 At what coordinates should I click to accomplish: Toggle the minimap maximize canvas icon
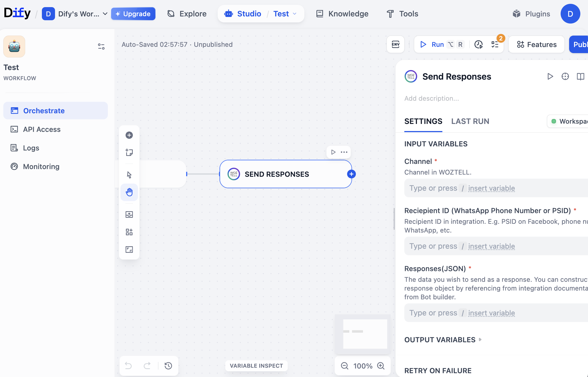129,250
